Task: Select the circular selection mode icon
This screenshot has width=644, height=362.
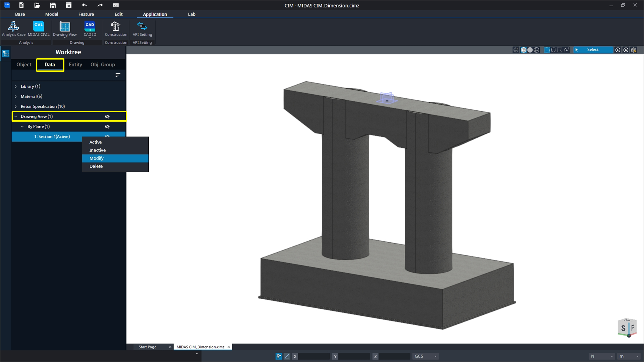Action: coord(553,50)
